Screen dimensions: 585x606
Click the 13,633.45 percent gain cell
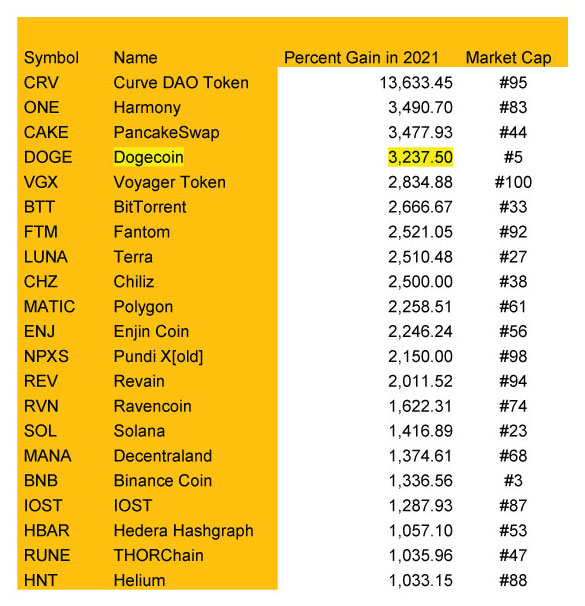pos(416,83)
